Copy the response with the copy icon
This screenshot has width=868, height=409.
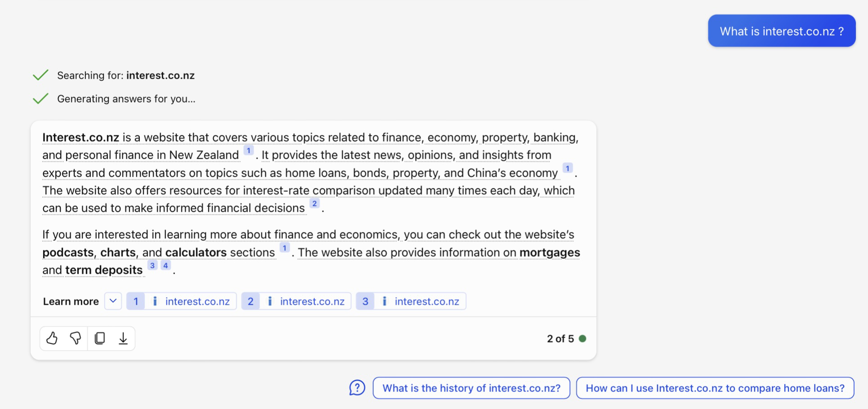pyautogui.click(x=100, y=338)
